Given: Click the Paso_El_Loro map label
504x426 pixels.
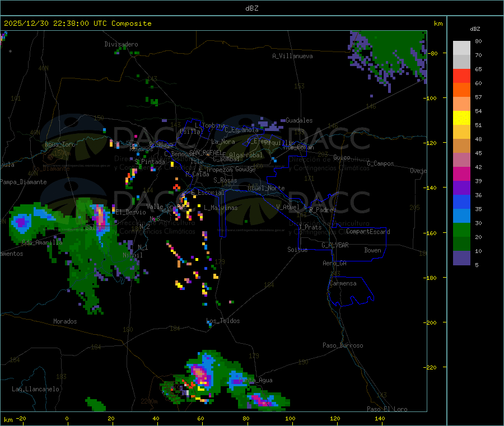Looking at the screenshot, I should coord(387,409).
